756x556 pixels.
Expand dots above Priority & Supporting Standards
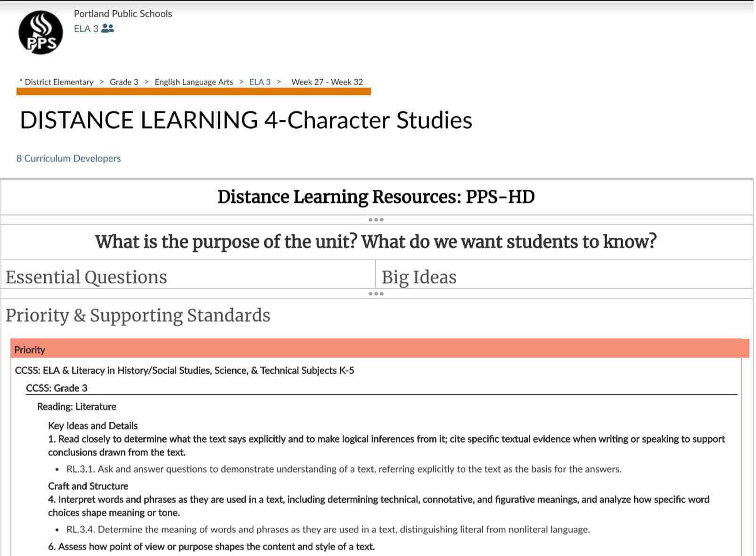point(376,294)
